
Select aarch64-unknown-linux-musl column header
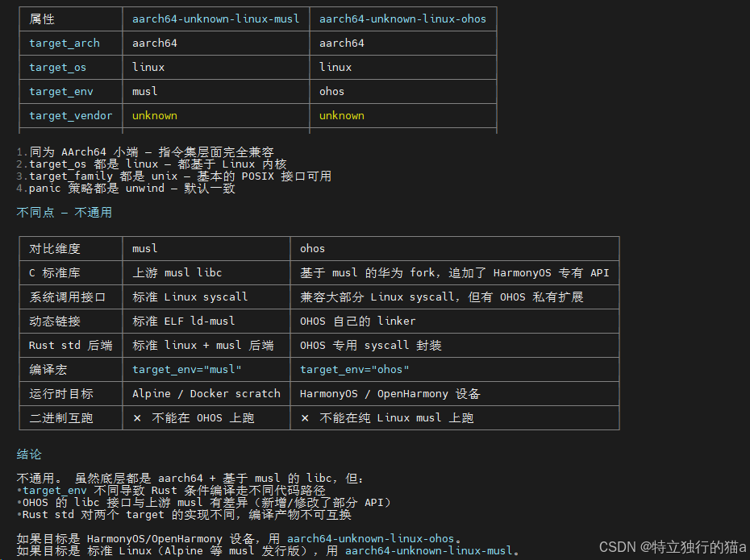(x=215, y=19)
